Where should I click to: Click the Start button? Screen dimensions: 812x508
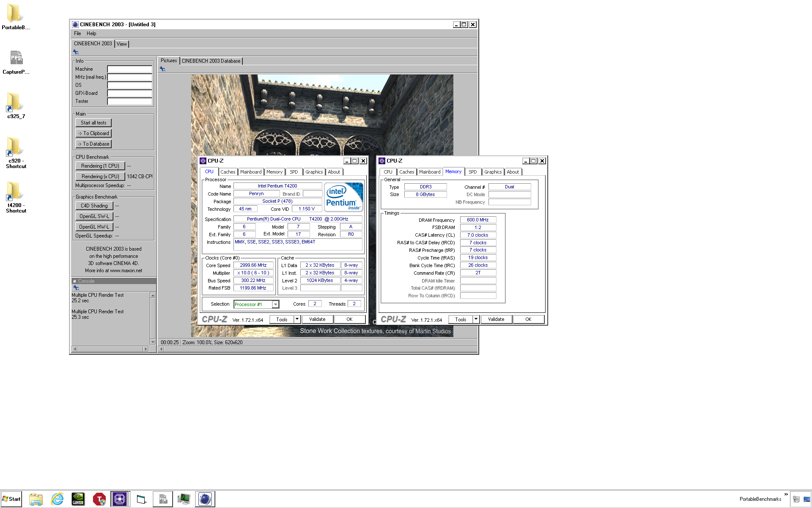11,499
